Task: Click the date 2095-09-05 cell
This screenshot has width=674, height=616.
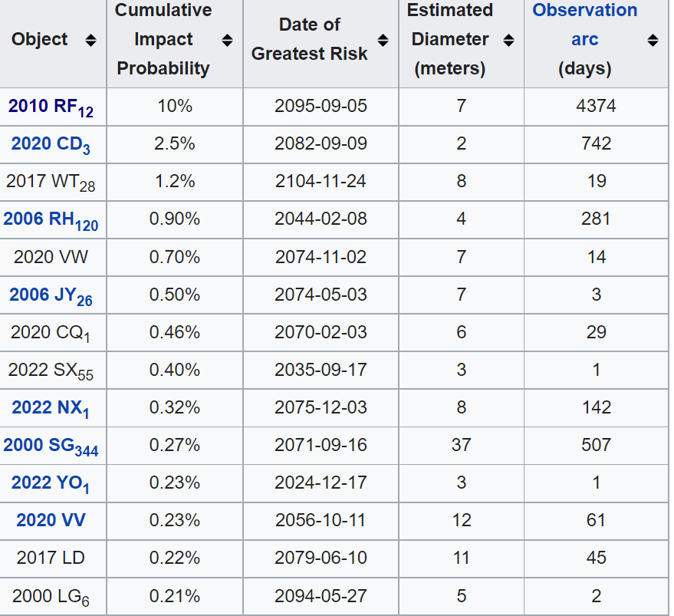Action: [320, 107]
